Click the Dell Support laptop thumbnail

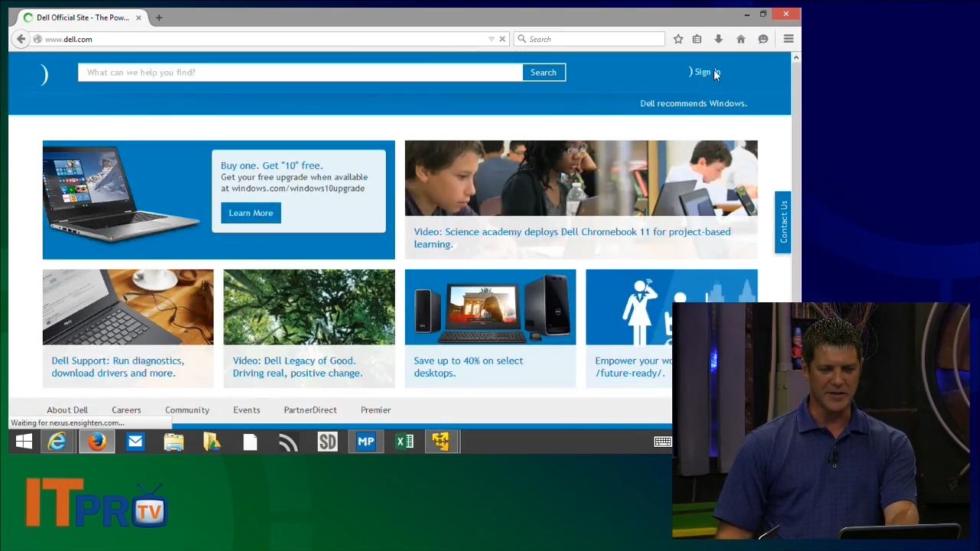tap(128, 307)
